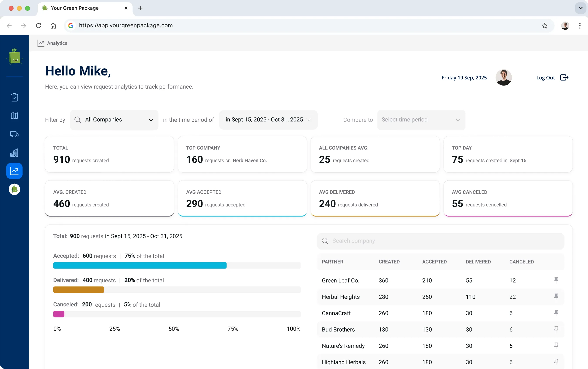588x369 pixels.
Task: Open the delivery truck sidebar icon
Action: 14,134
